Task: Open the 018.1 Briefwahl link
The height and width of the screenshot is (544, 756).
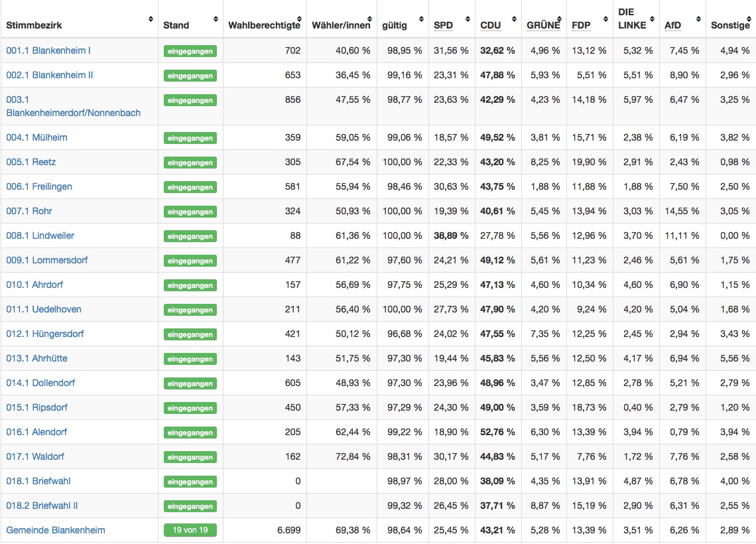Action: coord(38,481)
